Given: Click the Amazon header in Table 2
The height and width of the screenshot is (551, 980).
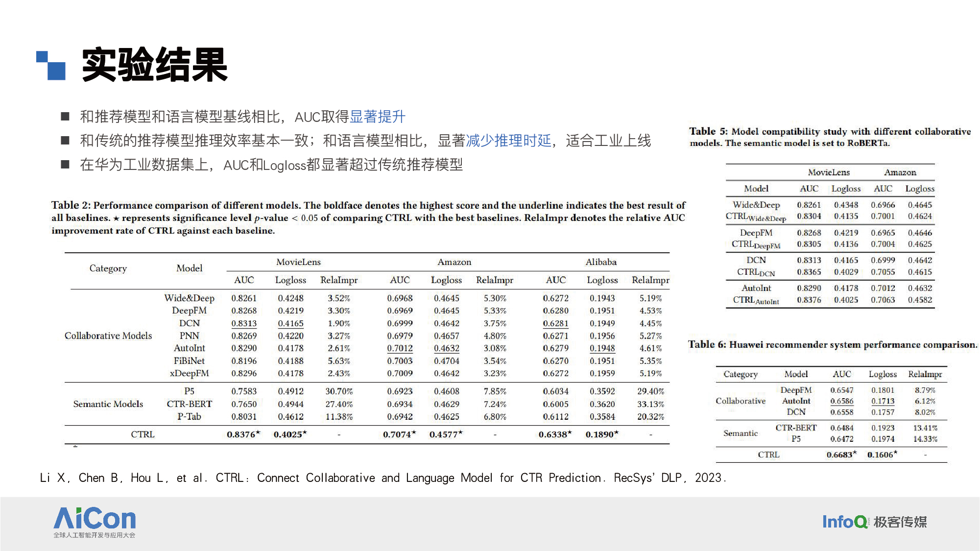Looking at the screenshot, I should (x=454, y=262).
